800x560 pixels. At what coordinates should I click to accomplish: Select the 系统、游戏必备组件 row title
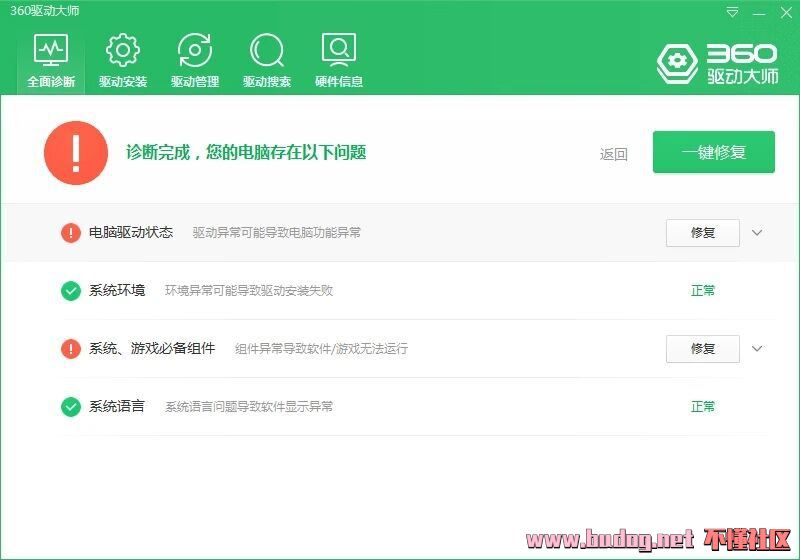pos(152,348)
